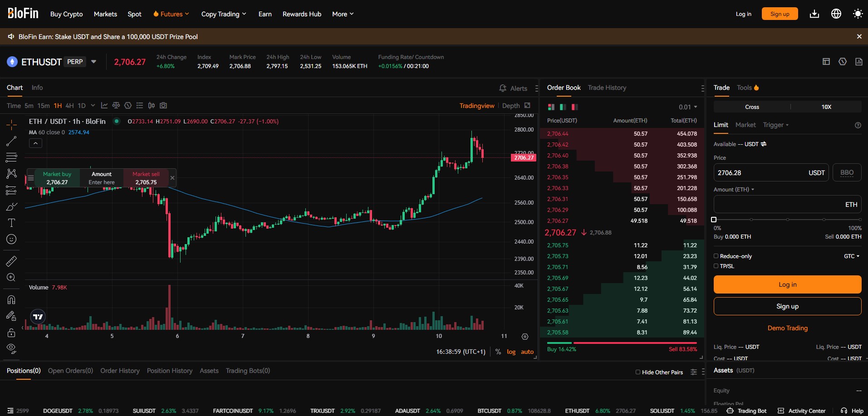
Task: Activate the magnet snapping tool
Action: [x=11, y=300]
